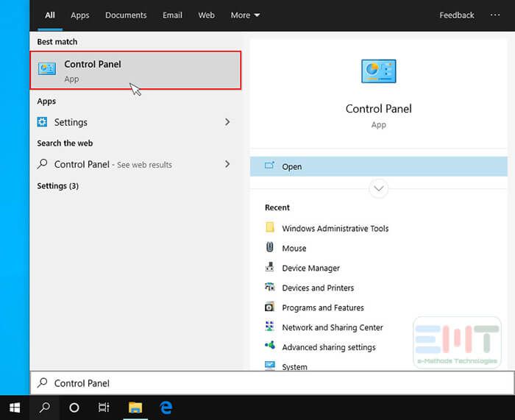The image size is (515, 420).
Task: Expand the Control Panel web results arrow
Action: (x=227, y=164)
